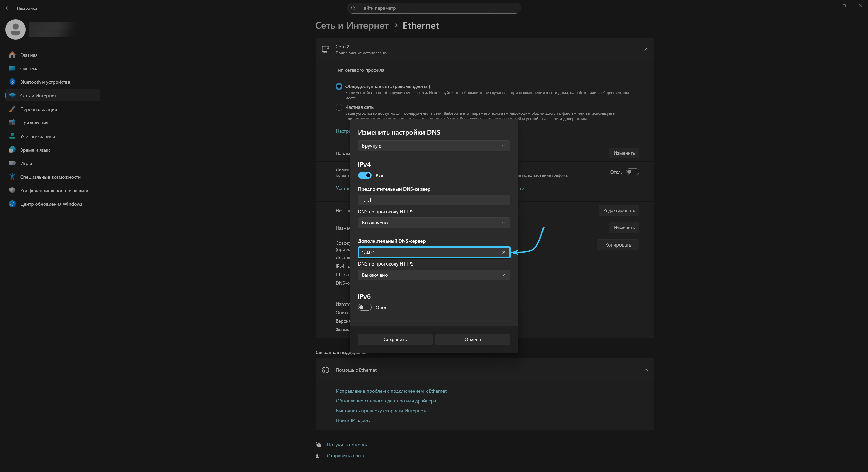Clear the Дополнительный DNS-сервер field with X
The height and width of the screenshot is (472, 868).
(x=504, y=252)
